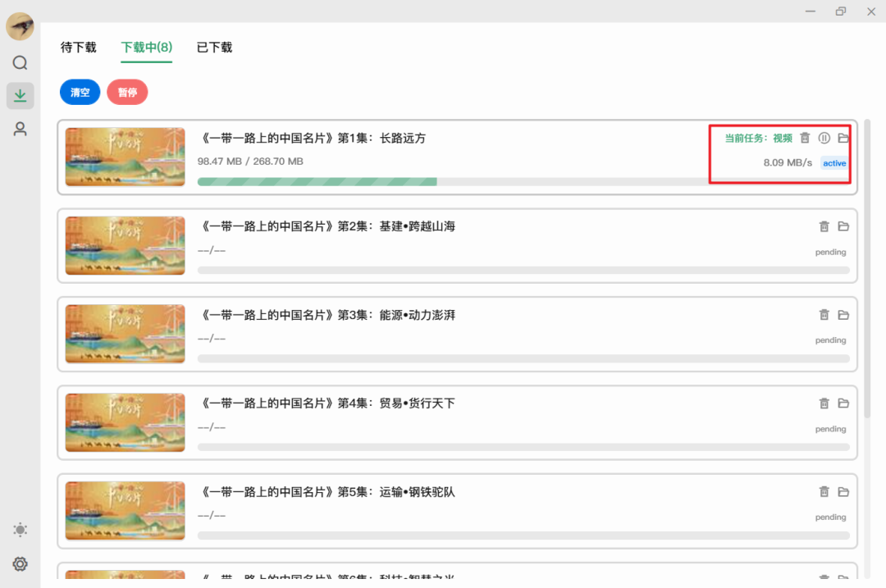Switch to the 已下载 tab
Image resolution: width=886 pixels, height=588 pixels.
[x=214, y=48]
